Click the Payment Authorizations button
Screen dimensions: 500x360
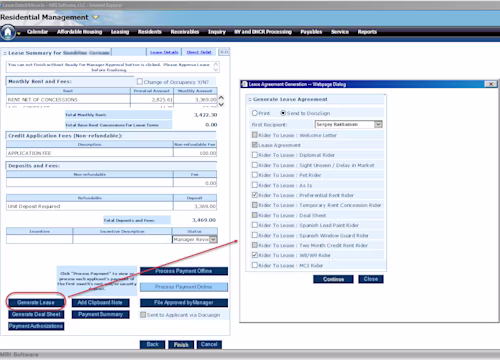(x=36, y=326)
